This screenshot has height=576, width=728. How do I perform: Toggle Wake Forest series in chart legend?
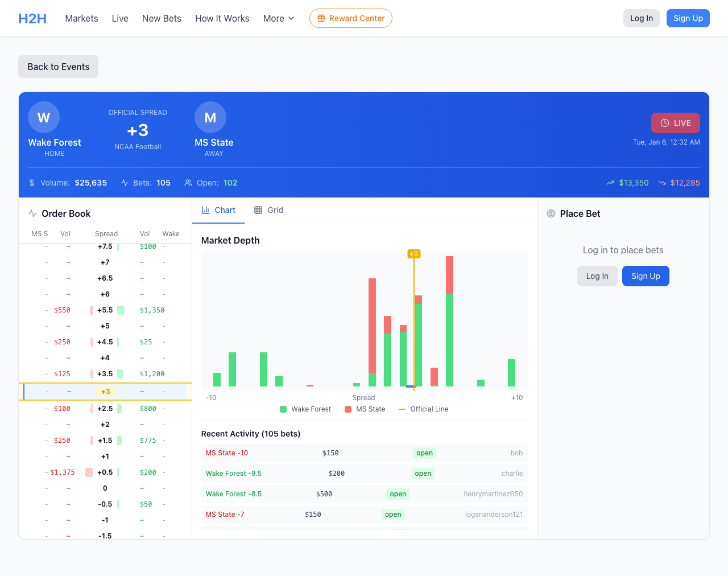[x=305, y=409]
